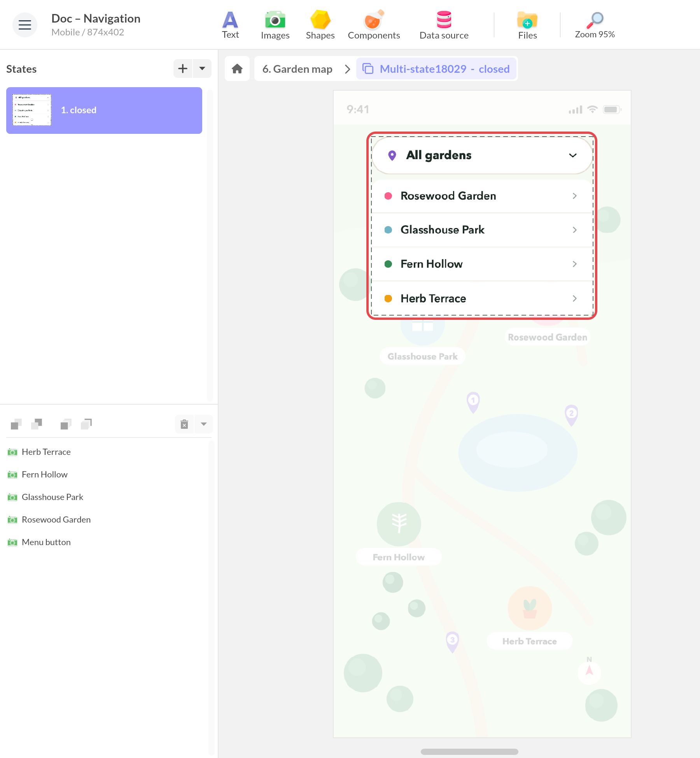Expand the States options dropdown arrow
The width and height of the screenshot is (700, 758).
[202, 68]
